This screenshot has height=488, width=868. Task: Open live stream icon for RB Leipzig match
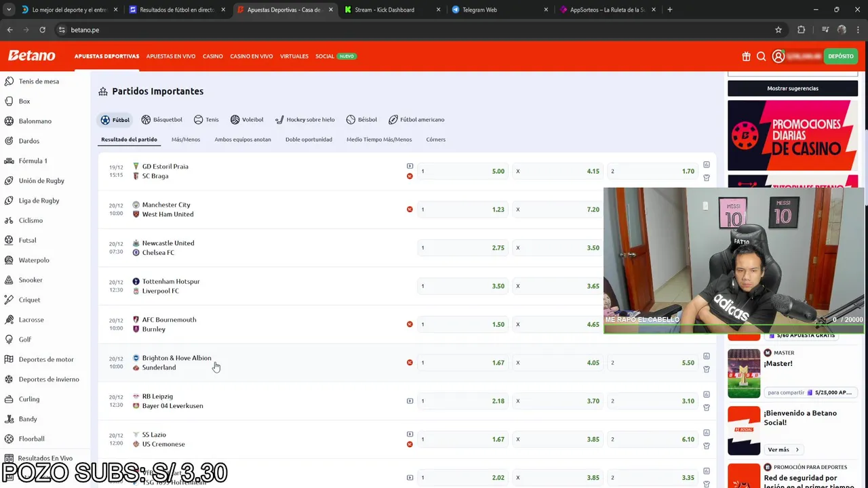tap(410, 401)
